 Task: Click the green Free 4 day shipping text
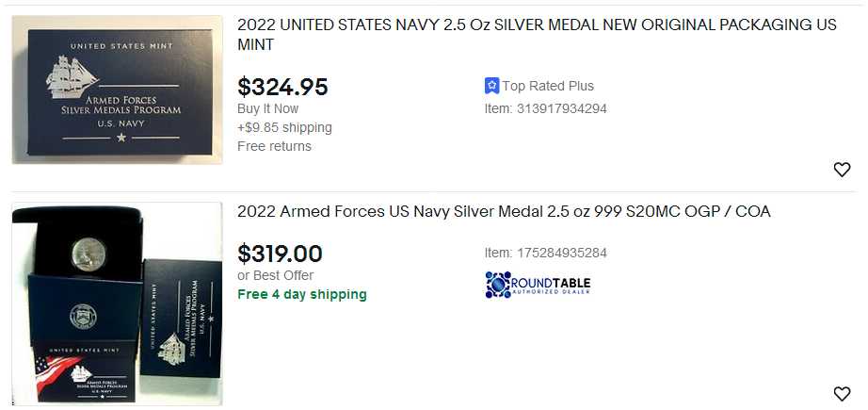[302, 294]
